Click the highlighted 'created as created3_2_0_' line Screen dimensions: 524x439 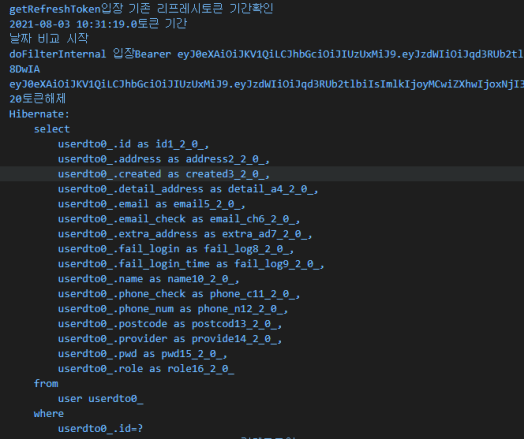[x=164, y=174]
